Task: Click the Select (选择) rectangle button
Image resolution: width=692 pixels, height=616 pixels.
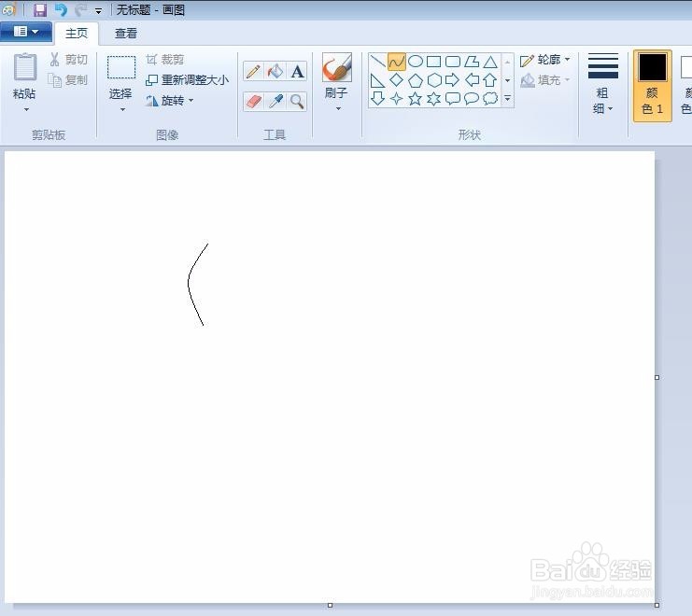Action: (x=121, y=67)
